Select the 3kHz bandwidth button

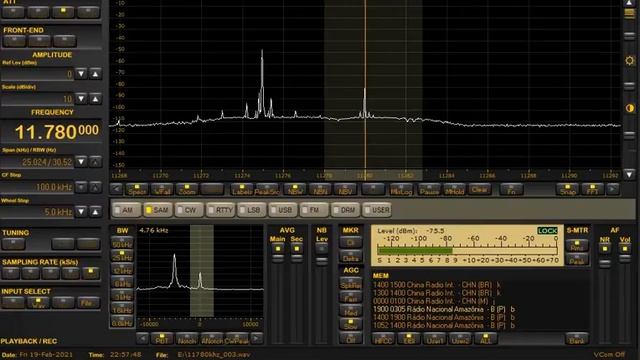pos(122,296)
